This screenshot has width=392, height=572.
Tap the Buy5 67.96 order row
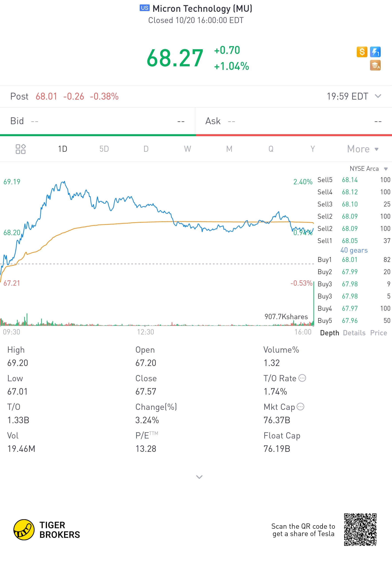[x=354, y=320]
